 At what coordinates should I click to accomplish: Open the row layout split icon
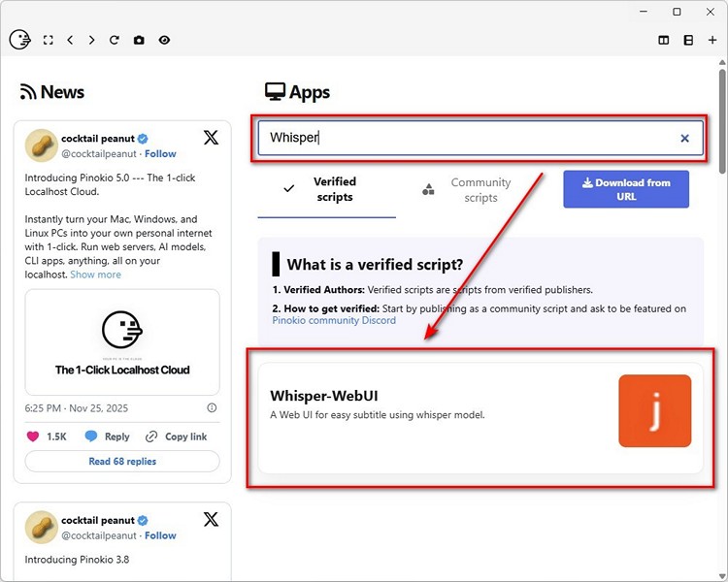click(688, 41)
